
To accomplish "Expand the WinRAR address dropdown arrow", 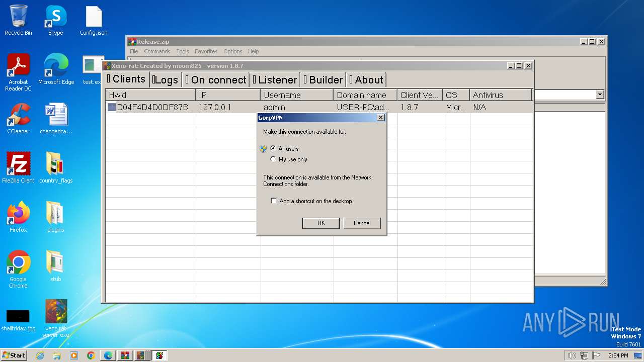I will (600, 95).
